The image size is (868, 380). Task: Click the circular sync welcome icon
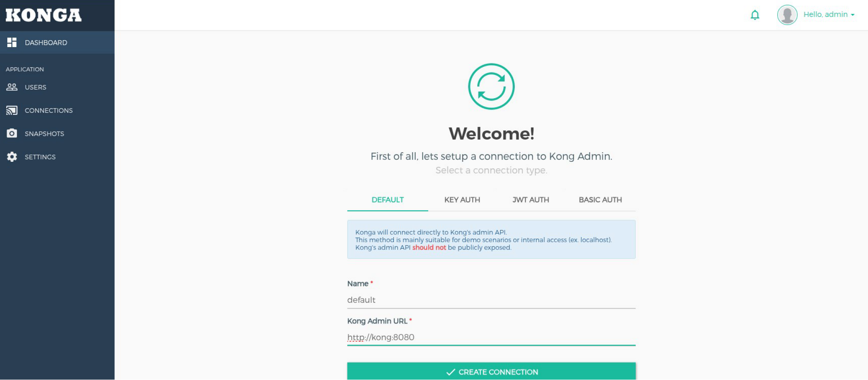[x=491, y=87]
